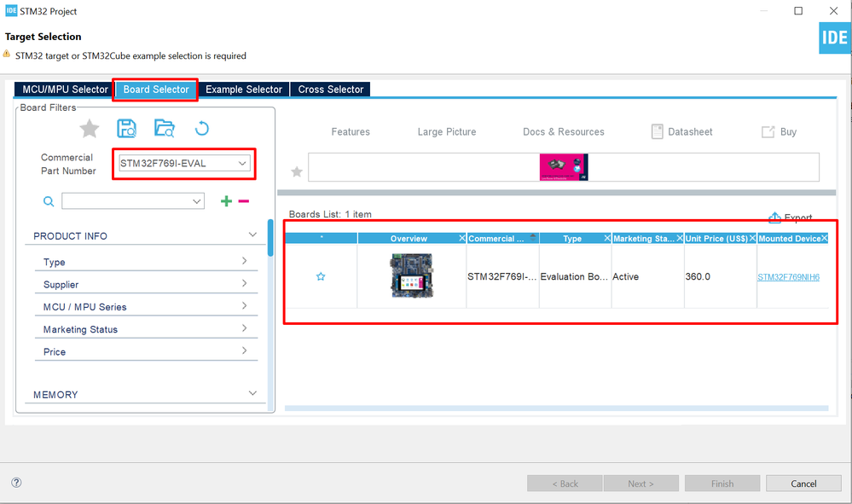
Task: Select the Evaluation Board type cell
Action: 574,276
